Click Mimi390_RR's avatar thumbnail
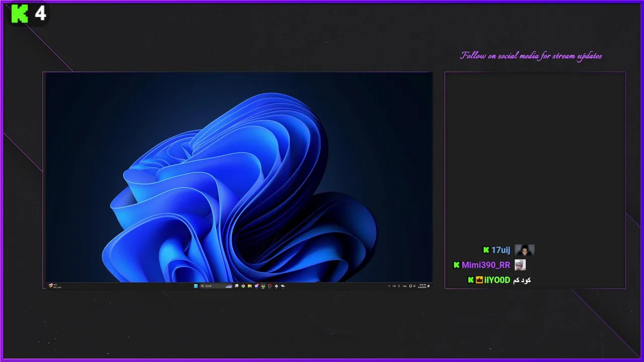Image resolution: width=644 pixels, height=362 pixels. point(520,265)
